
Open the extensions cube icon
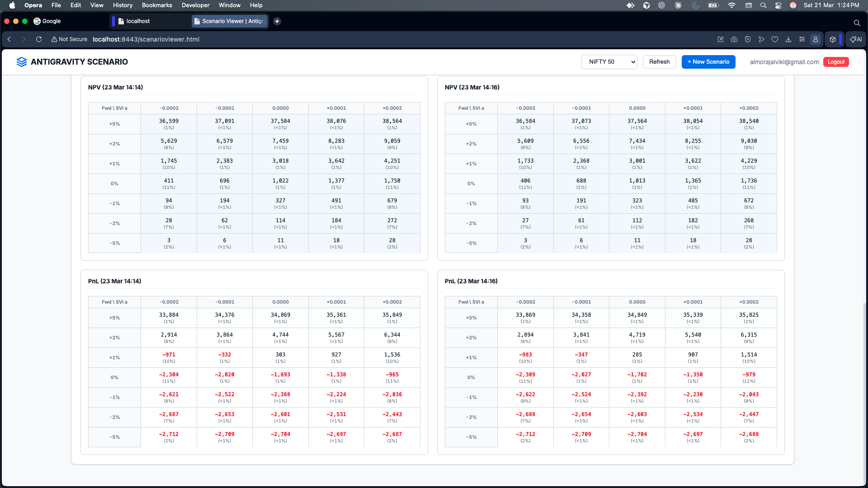pos(833,39)
